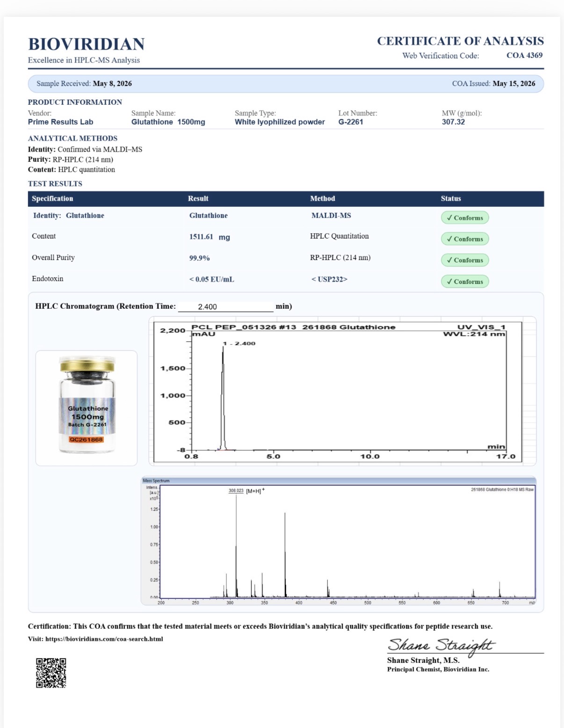Image resolution: width=564 pixels, height=728 pixels.
Task: Click the Identity: Glutathione specification cell
Action: click(69, 216)
